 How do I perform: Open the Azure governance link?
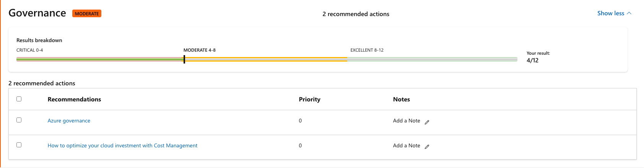tap(69, 121)
